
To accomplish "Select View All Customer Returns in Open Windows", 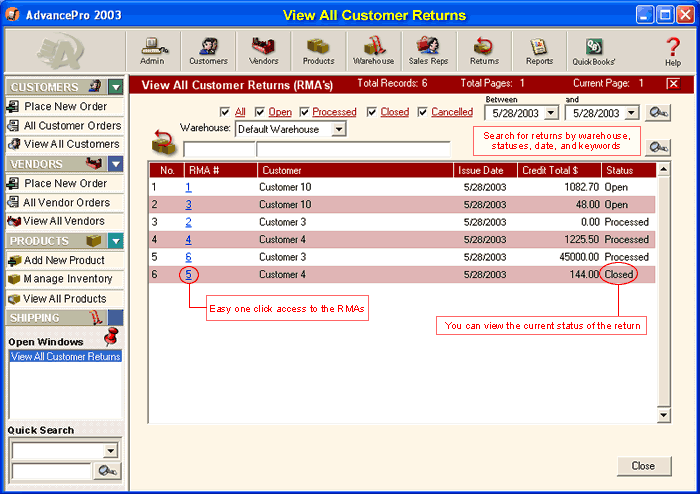I will (66, 357).
